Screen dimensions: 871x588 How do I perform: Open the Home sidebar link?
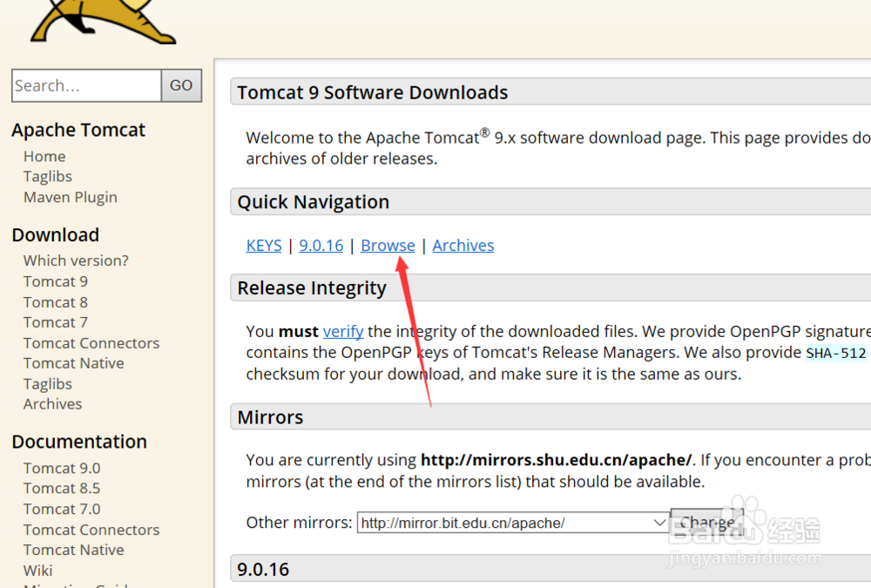pyautogui.click(x=44, y=157)
